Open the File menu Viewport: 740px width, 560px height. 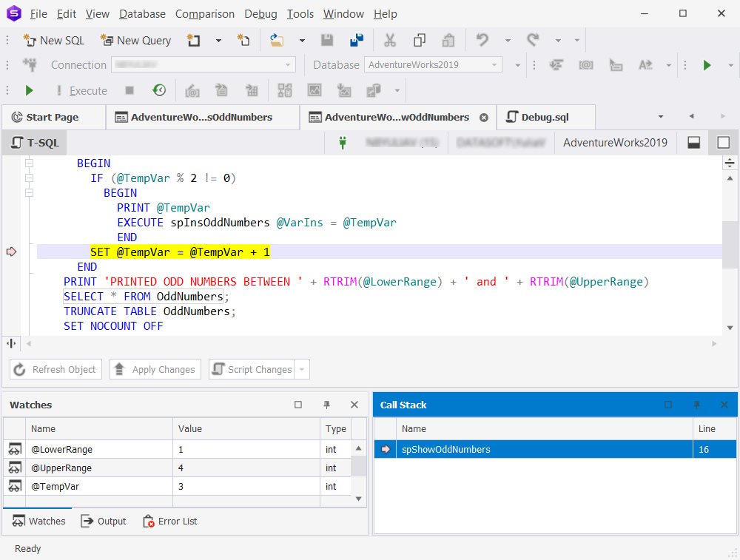click(38, 14)
